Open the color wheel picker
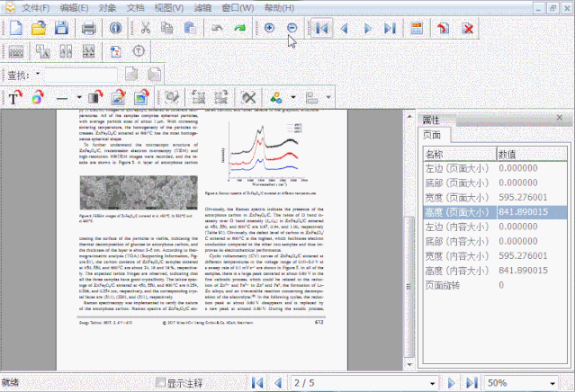The height and width of the screenshot is (392, 575). pos(37,97)
